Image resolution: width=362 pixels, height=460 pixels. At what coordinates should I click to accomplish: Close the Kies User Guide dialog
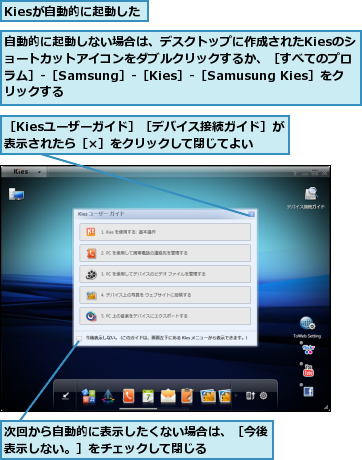pyautogui.click(x=252, y=214)
